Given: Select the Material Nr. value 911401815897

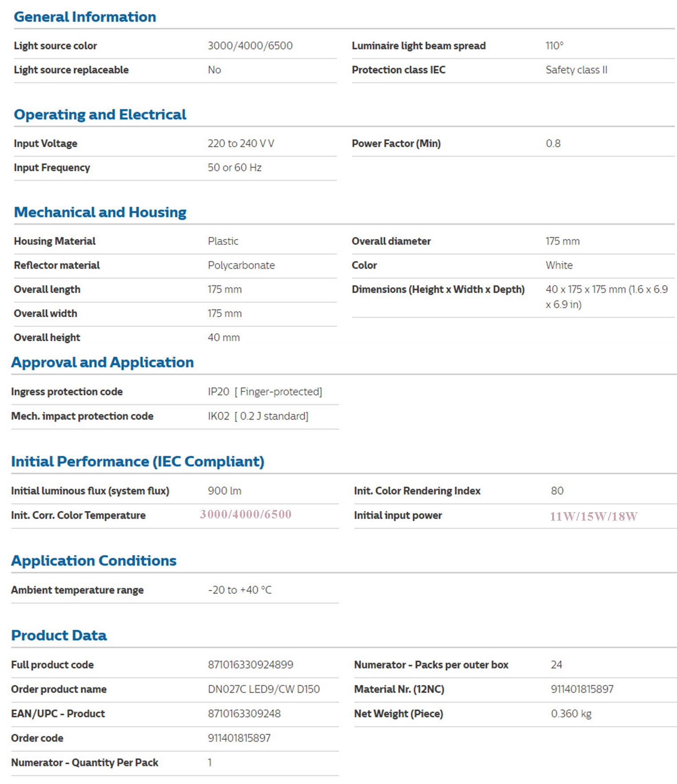Looking at the screenshot, I should point(582,689).
